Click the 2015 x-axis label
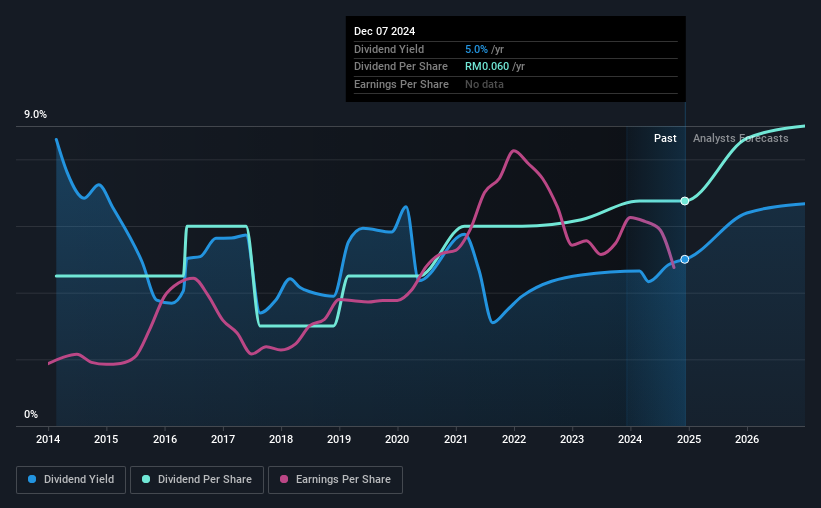 (106, 439)
